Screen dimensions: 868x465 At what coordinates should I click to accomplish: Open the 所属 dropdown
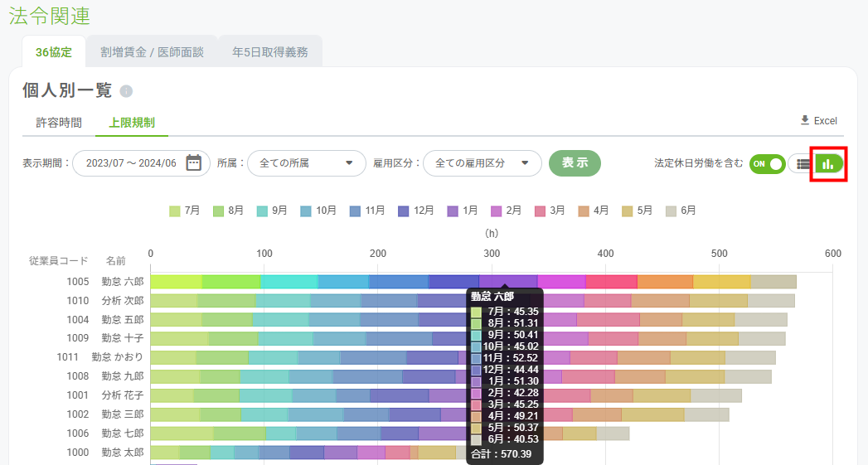307,163
